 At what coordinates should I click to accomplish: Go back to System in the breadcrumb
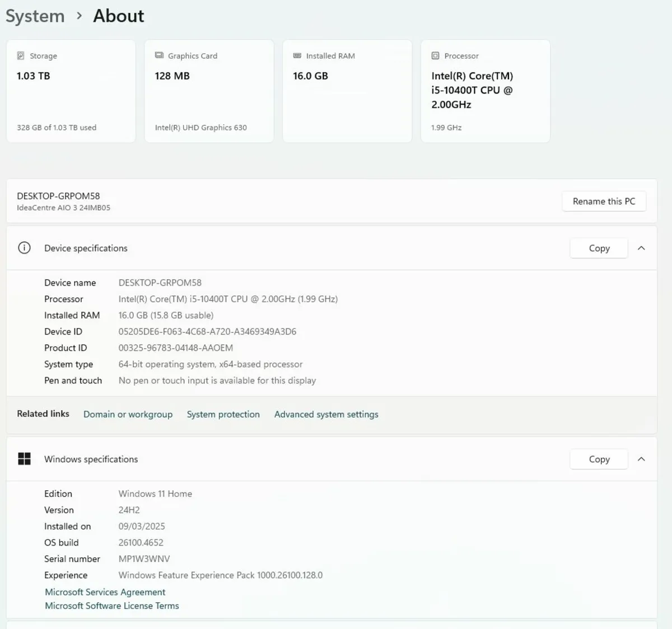coord(35,16)
